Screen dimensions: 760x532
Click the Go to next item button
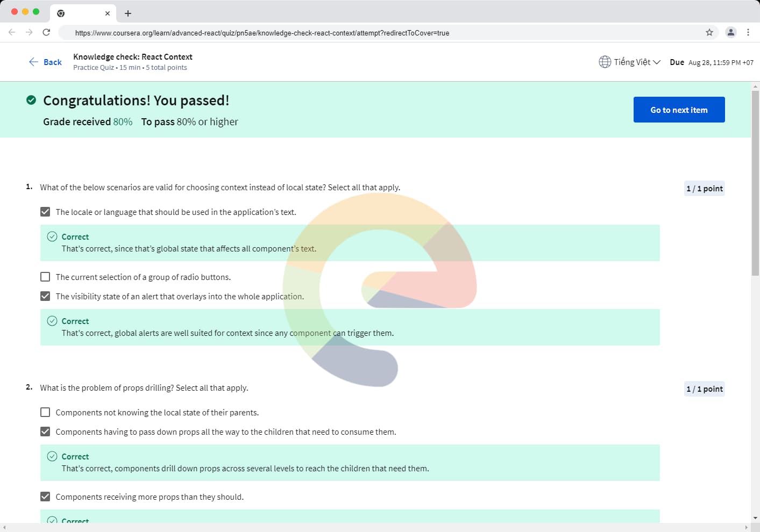pos(679,110)
